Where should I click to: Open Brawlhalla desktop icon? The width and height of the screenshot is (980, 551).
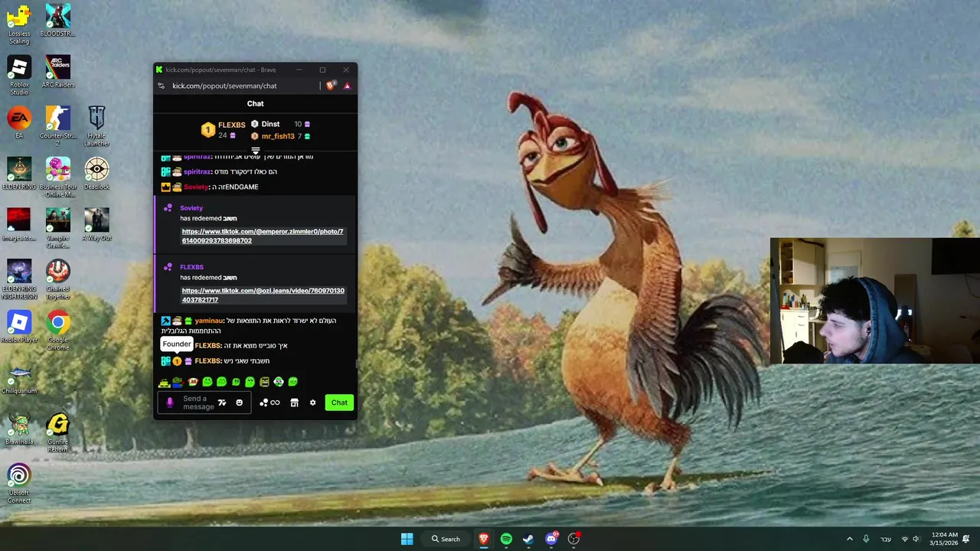(19, 429)
